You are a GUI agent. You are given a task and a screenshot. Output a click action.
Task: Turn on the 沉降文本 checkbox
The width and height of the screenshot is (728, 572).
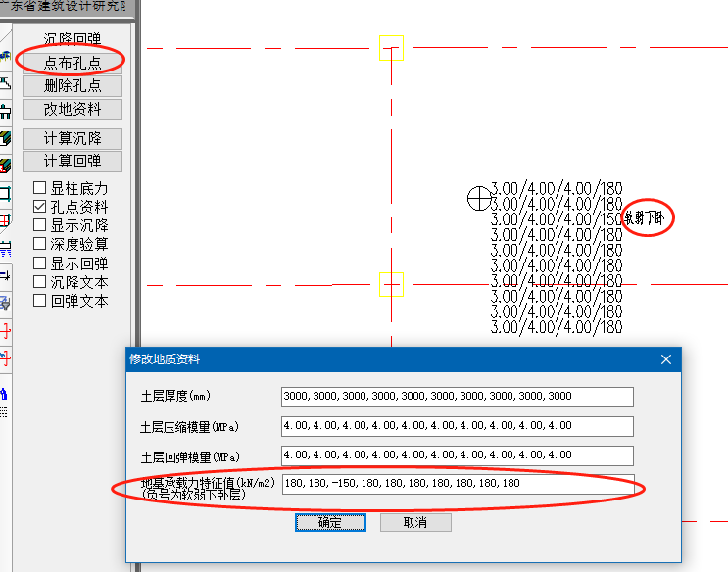[40, 282]
